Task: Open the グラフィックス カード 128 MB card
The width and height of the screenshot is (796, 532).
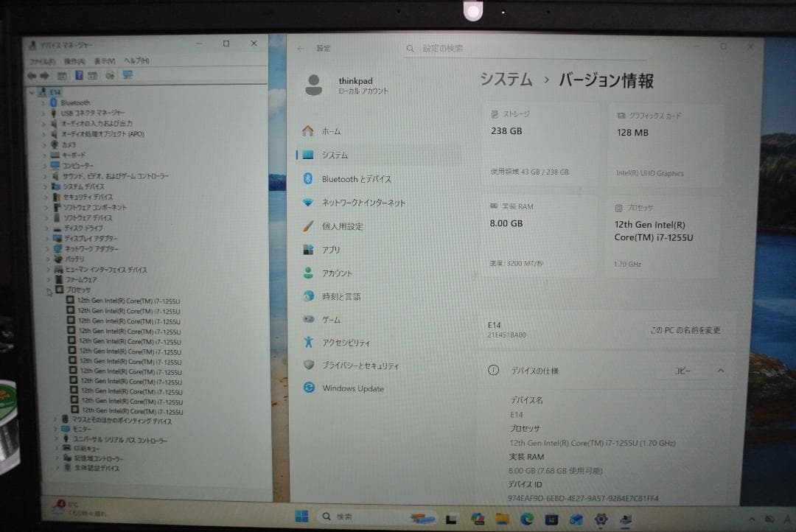Action: click(x=664, y=144)
